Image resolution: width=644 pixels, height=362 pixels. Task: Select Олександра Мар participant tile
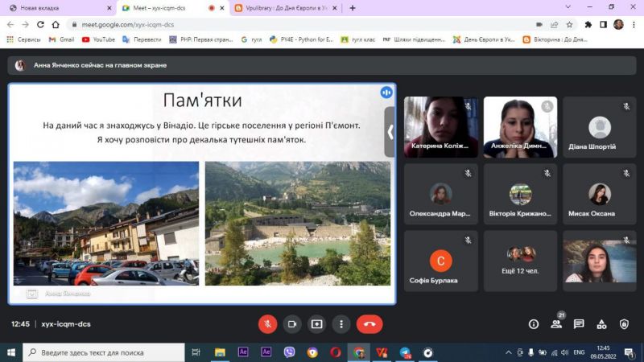(440, 194)
